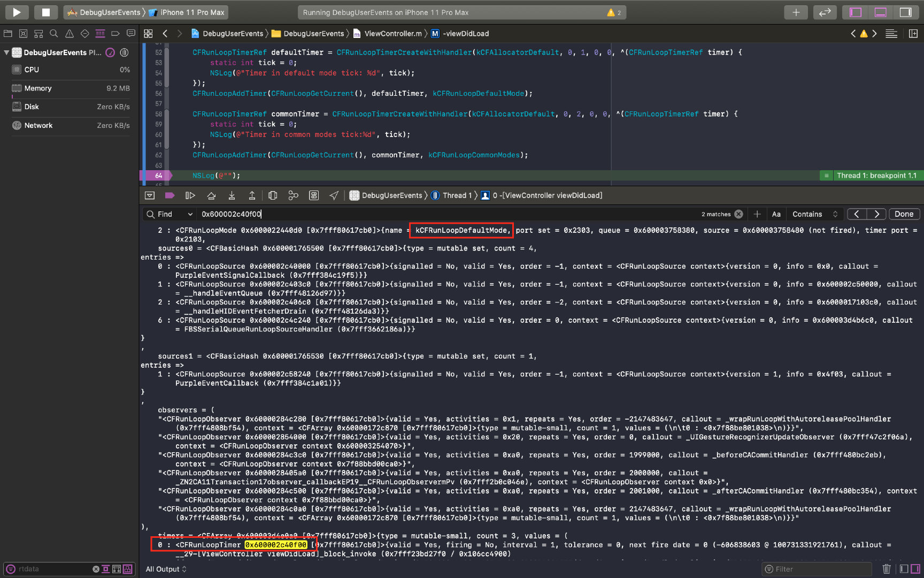This screenshot has height=578, width=924.
Task: Toggle the first purple navigator filter button
Action: [106, 569]
